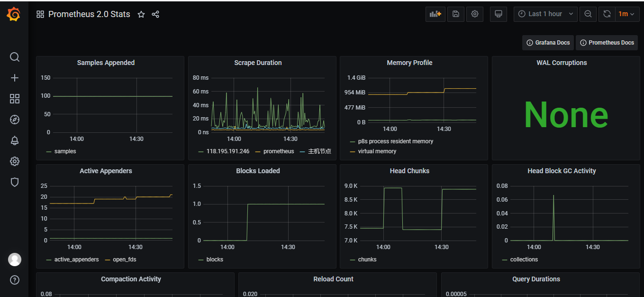This screenshot has height=297, width=644.
Task: Toggle p8s process resident memory series
Action: click(x=395, y=141)
